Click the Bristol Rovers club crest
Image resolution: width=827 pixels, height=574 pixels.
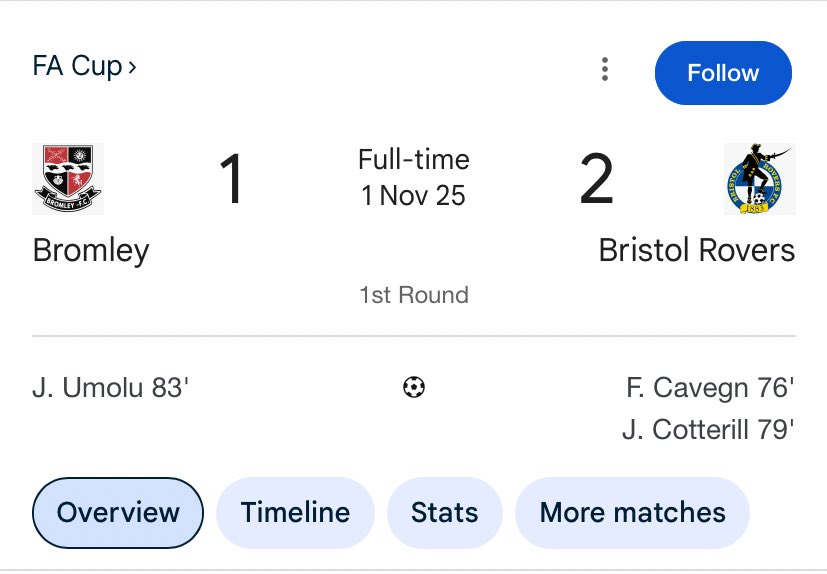759,179
